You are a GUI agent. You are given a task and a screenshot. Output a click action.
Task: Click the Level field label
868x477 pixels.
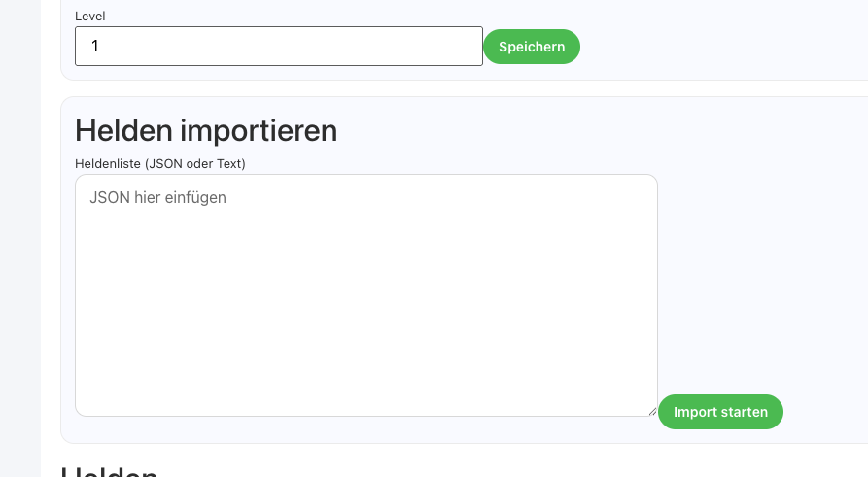coord(90,16)
